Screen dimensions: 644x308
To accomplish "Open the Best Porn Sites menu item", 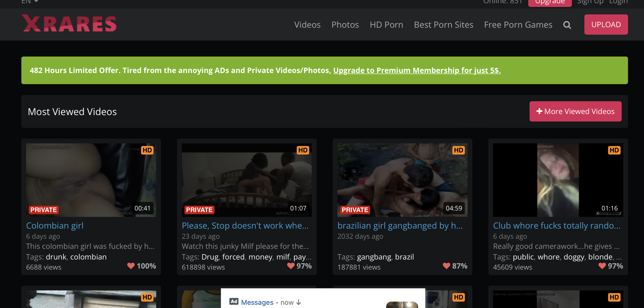I will pos(444,25).
